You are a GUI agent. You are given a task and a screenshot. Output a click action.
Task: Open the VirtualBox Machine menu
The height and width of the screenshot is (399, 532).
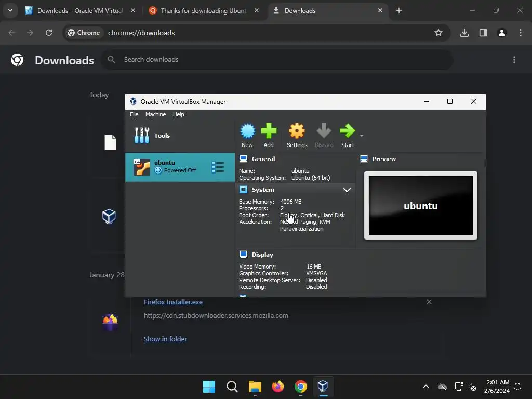pos(156,114)
